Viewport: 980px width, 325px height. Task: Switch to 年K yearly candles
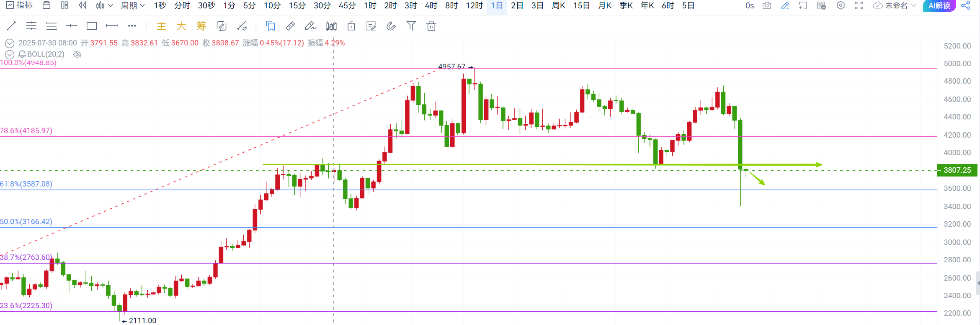[x=647, y=5]
